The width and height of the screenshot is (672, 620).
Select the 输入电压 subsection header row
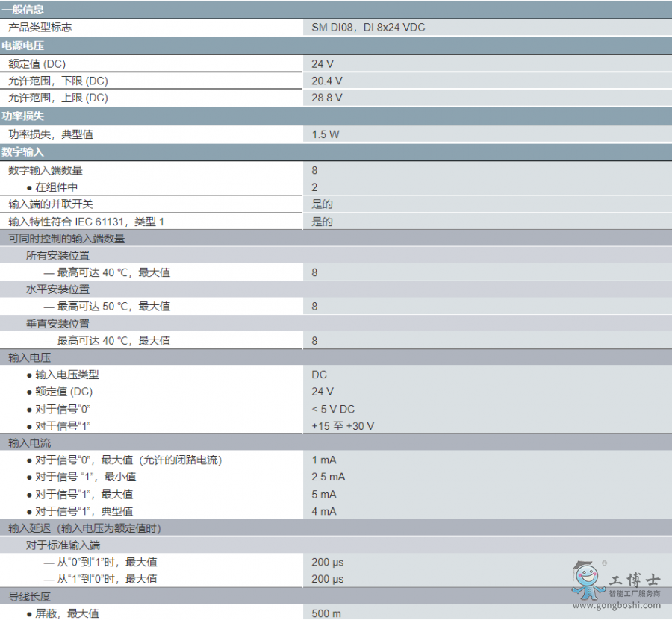[30, 357]
